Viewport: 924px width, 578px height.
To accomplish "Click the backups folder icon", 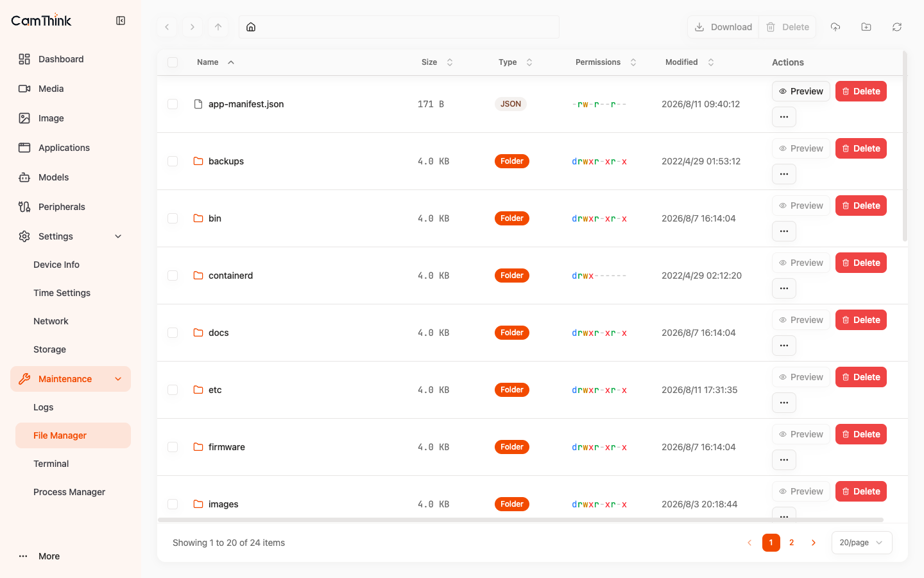I will click(198, 161).
